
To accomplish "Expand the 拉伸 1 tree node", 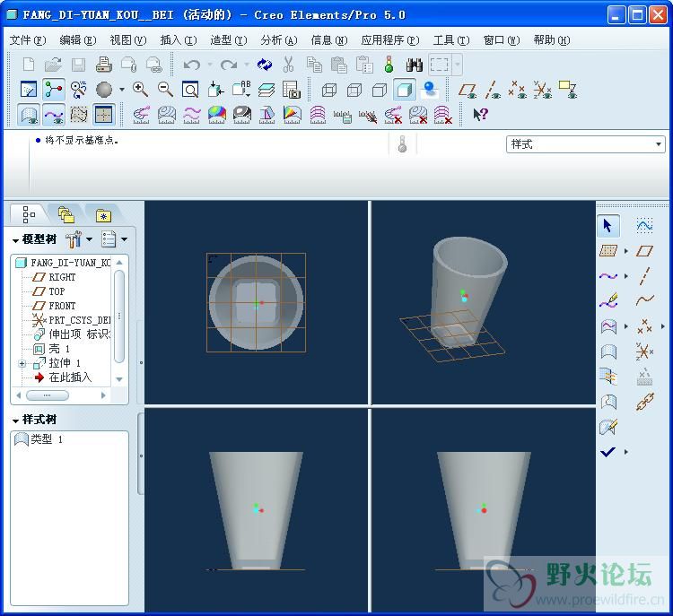I will coord(22,363).
